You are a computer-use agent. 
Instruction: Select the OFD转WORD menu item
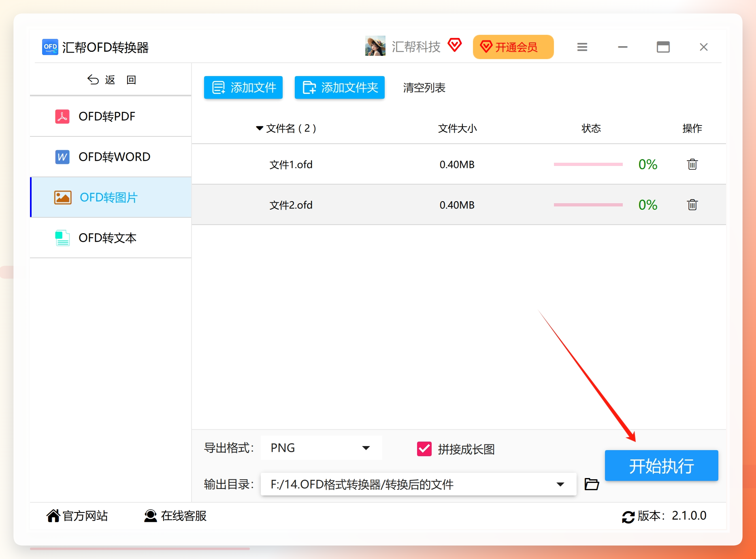[x=111, y=157]
